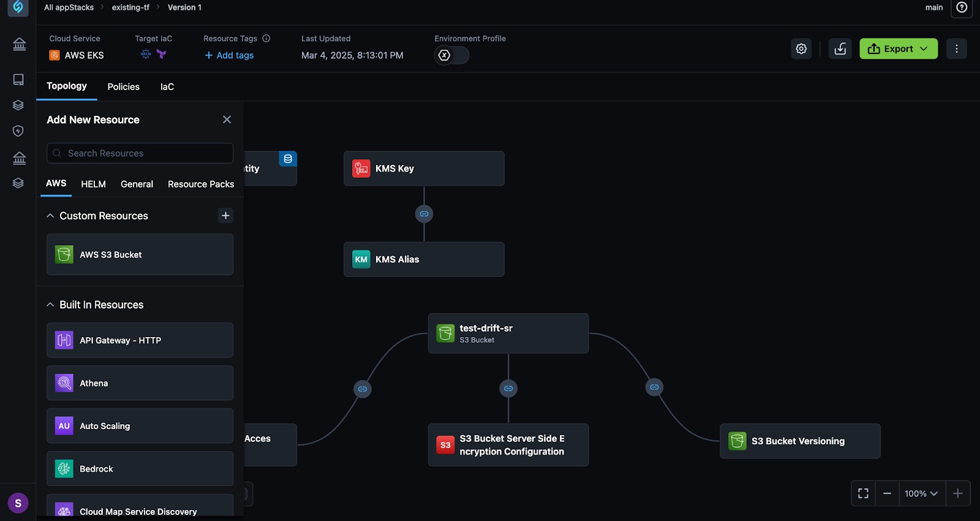Select the test-drift-sr S3 Bucket node
The height and width of the screenshot is (521, 980).
pos(508,333)
